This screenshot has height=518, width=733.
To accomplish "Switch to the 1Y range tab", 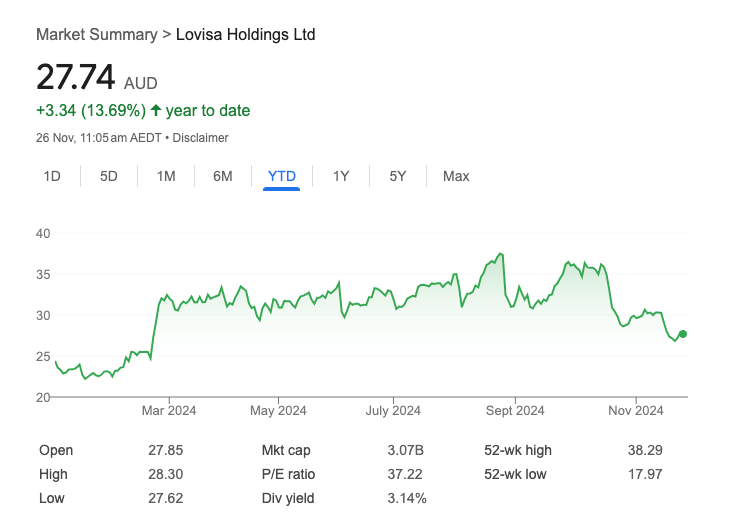I will tap(341, 176).
